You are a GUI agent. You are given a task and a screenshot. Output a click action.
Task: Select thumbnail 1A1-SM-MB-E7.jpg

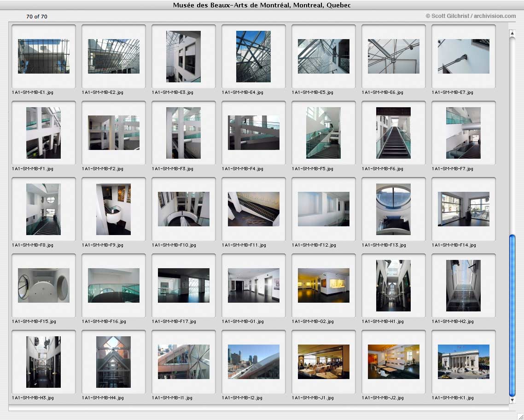(x=464, y=57)
